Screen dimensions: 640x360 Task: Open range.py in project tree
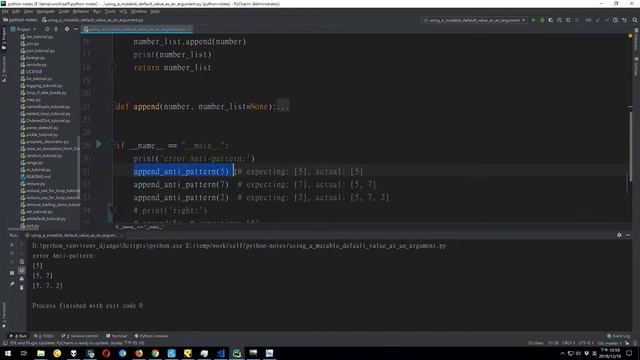click(34, 162)
